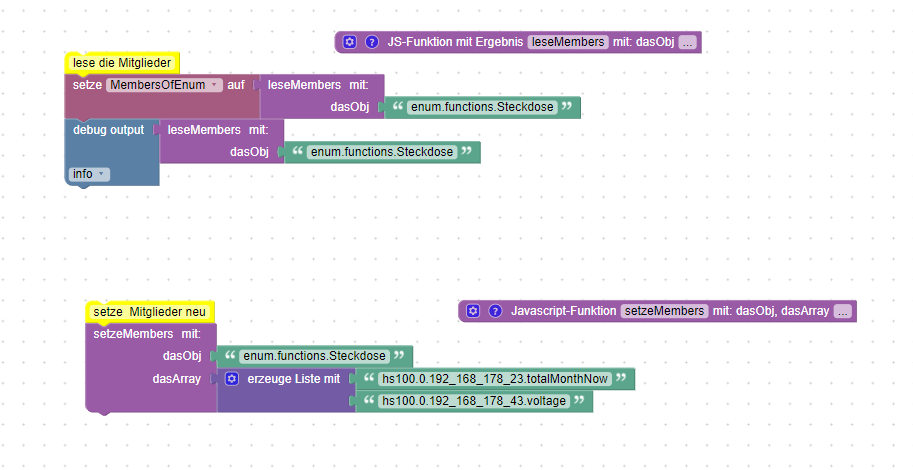The image size is (913, 470).
Task: Edit the hs100.0.192_168_178_23.totalMonthNow text field
Action: [x=495, y=379]
